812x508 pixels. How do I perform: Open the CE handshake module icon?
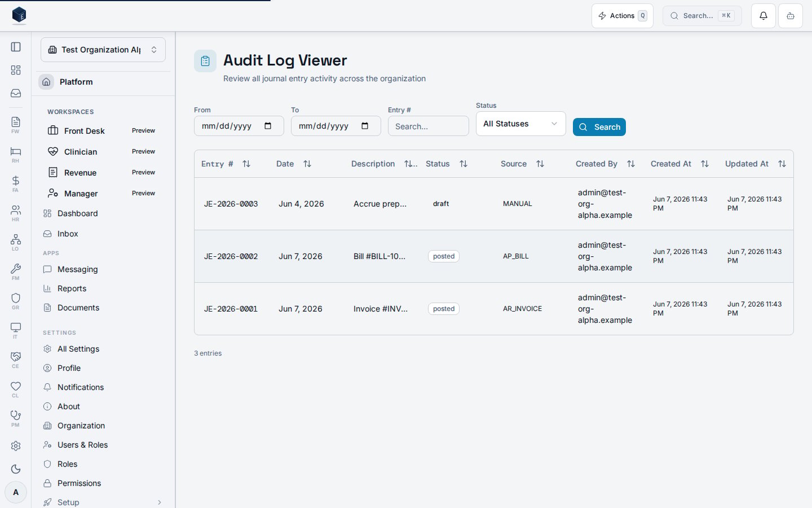[16, 360]
